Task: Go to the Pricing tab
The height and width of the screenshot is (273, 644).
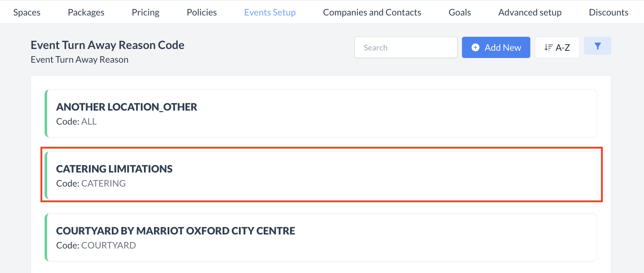Action: 145,12
